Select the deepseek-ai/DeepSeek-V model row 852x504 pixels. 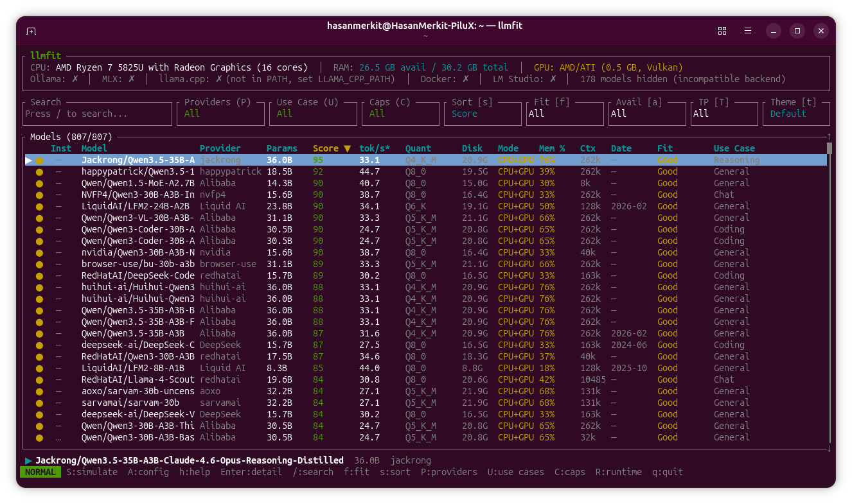click(426, 415)
